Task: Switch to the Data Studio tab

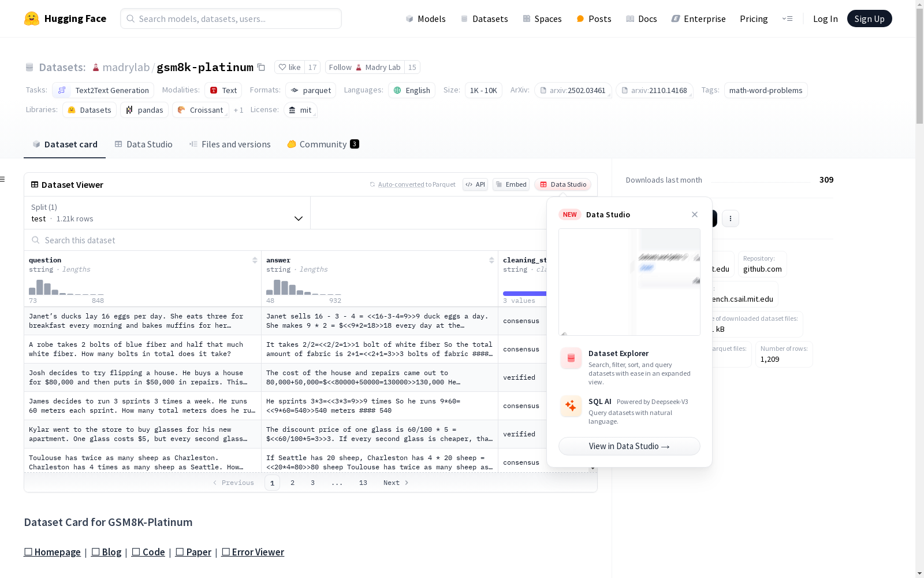Action: [x=143, y=144]
